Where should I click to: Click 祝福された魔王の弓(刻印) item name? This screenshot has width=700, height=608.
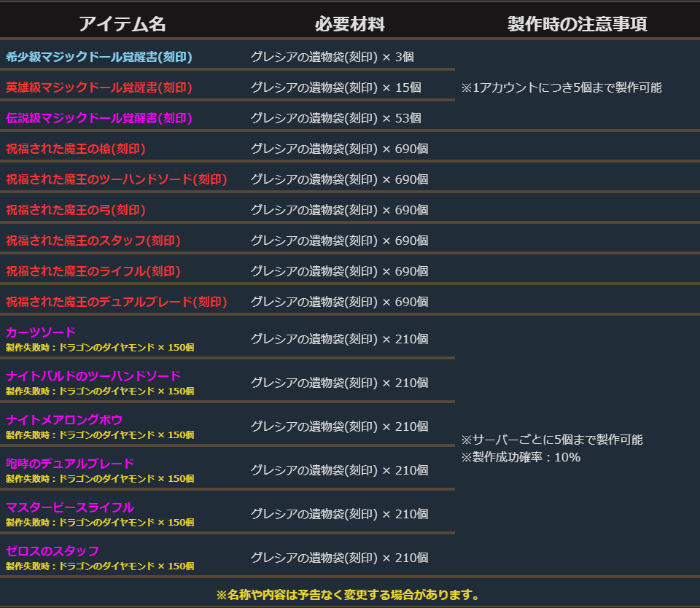pyautogui.click(x=76, y=210)
